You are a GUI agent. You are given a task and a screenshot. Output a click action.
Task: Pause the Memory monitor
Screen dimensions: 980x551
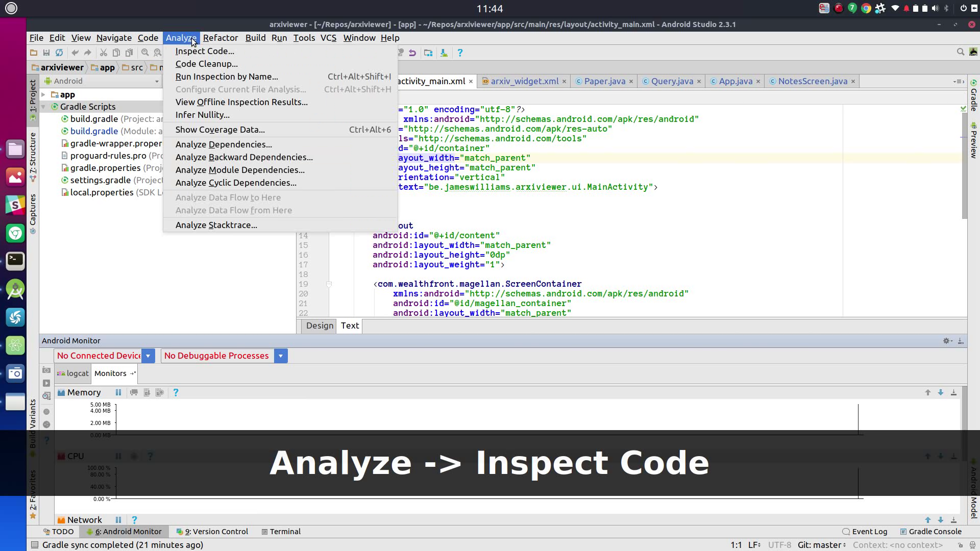pos(118,392)
